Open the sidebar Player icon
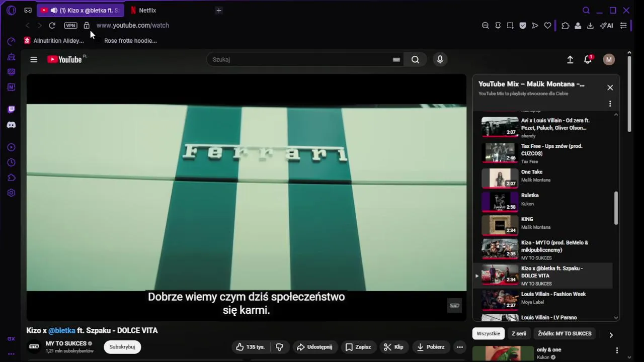 tap(11, 147)
